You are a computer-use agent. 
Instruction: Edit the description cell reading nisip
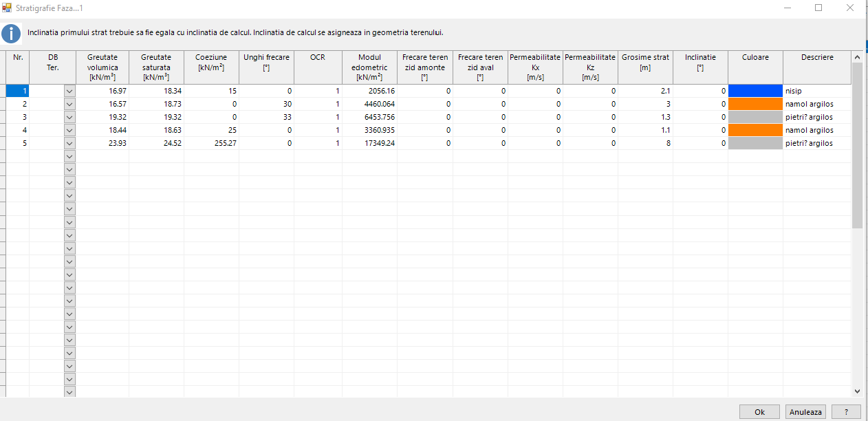(816, 91)
